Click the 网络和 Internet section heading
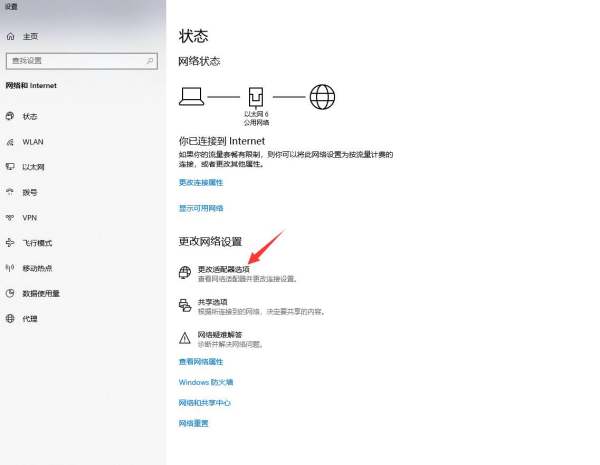 (x=31, y=86)
